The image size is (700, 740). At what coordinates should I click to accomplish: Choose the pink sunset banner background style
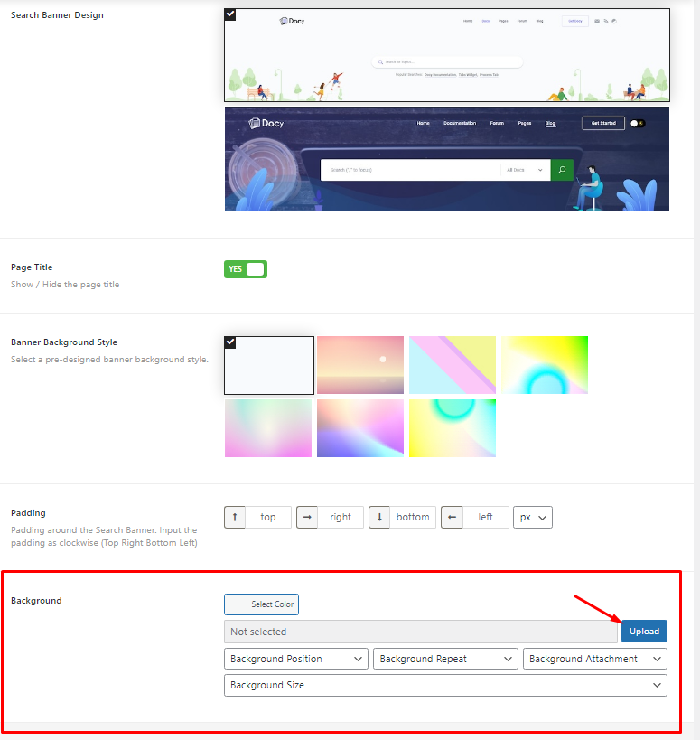[x=360, y=365]
